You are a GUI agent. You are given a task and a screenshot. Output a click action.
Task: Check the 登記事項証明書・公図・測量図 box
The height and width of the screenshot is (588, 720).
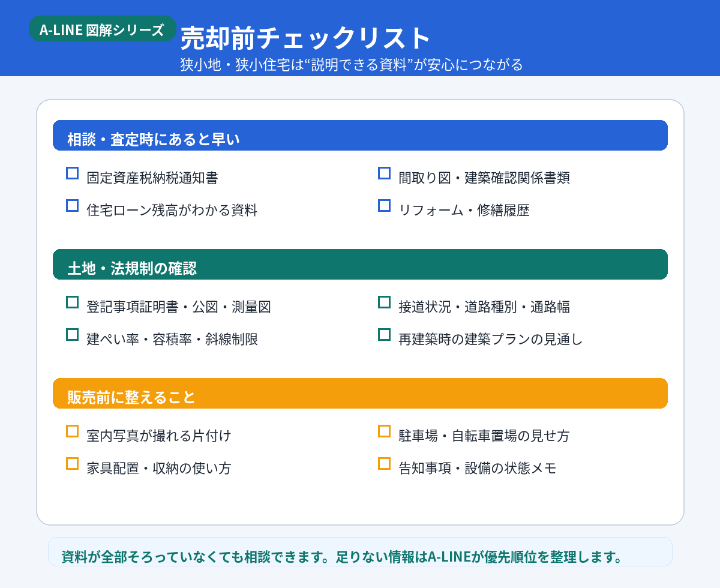(x=72, y=302)
